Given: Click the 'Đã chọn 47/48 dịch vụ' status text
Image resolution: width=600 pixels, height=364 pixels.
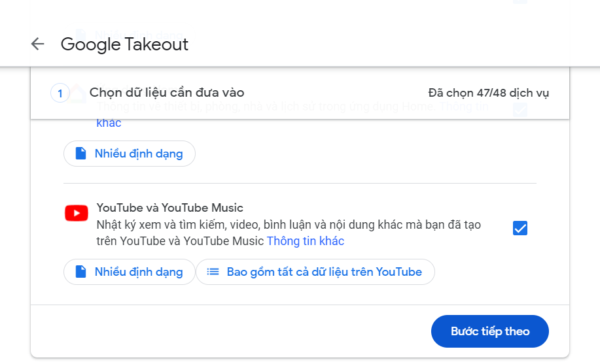Looking at the screenshot, I should (x=488, y=93).
